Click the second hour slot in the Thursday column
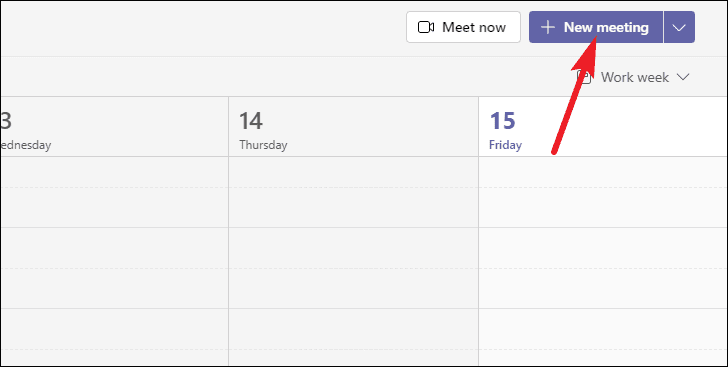 (x=353, y=268)
